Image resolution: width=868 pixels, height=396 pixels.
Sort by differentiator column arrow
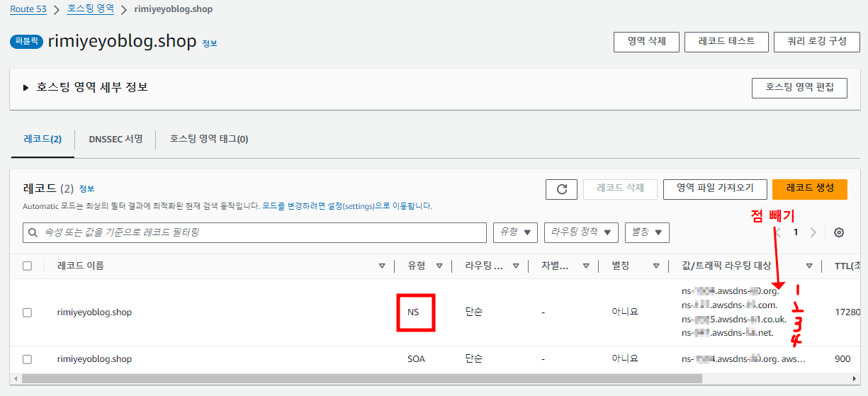[x=586, y=266]
